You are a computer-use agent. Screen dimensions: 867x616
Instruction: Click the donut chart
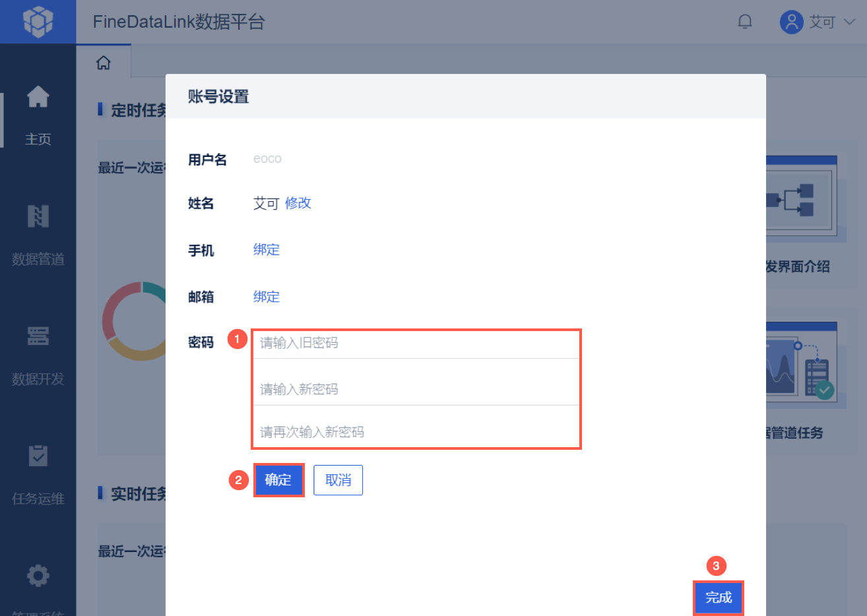click(x=134, y=321)
